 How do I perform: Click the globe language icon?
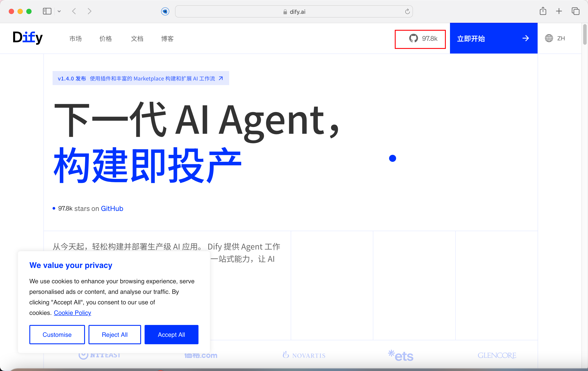point(549,38)
